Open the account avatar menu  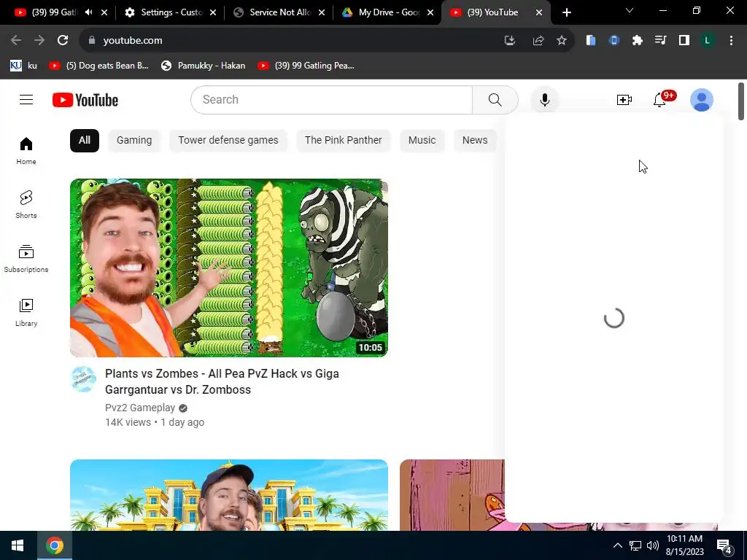coord(702,100)
